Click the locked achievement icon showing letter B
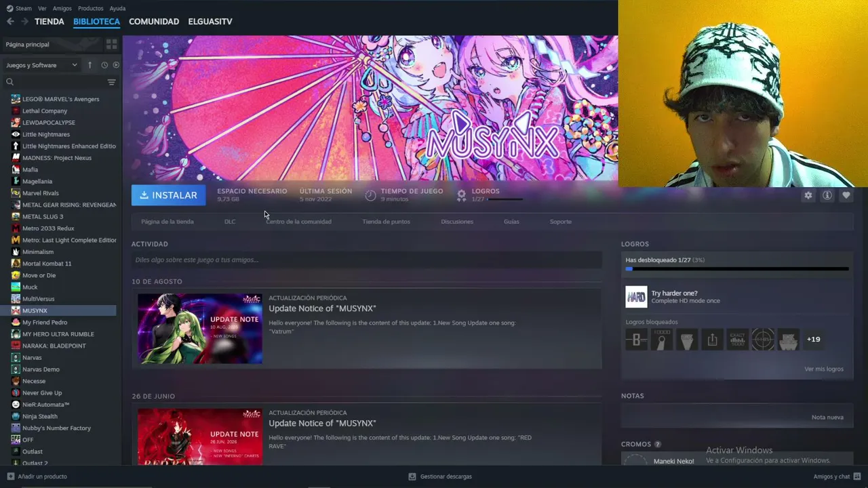This screenshot has height=488, width=868. 636,339
